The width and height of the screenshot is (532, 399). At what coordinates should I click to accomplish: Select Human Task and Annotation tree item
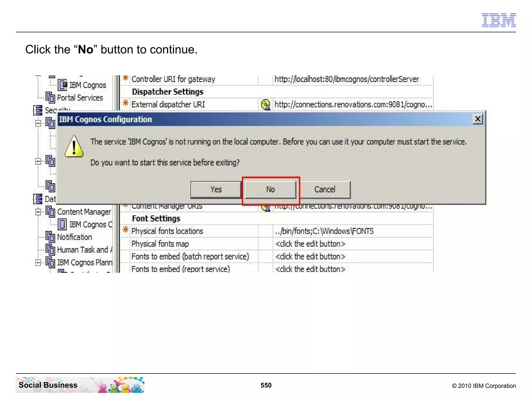pos(85,250)
